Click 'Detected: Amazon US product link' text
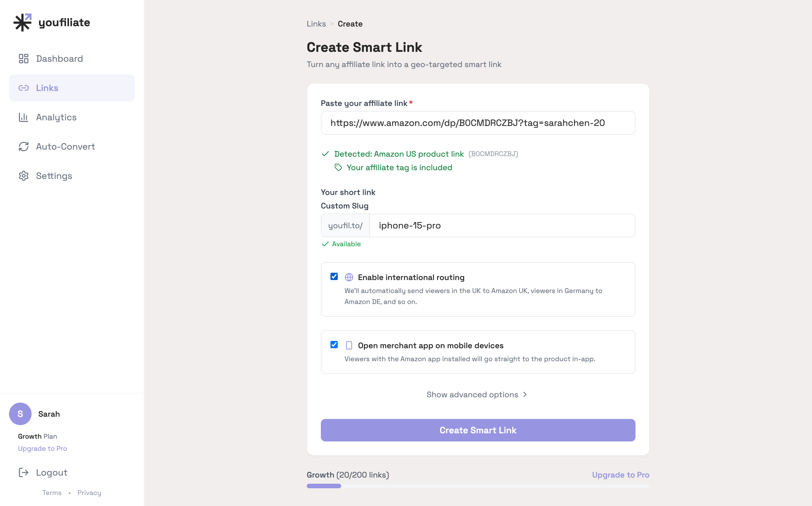The height and width of the screenshot is (506, 812). (399, 154)
